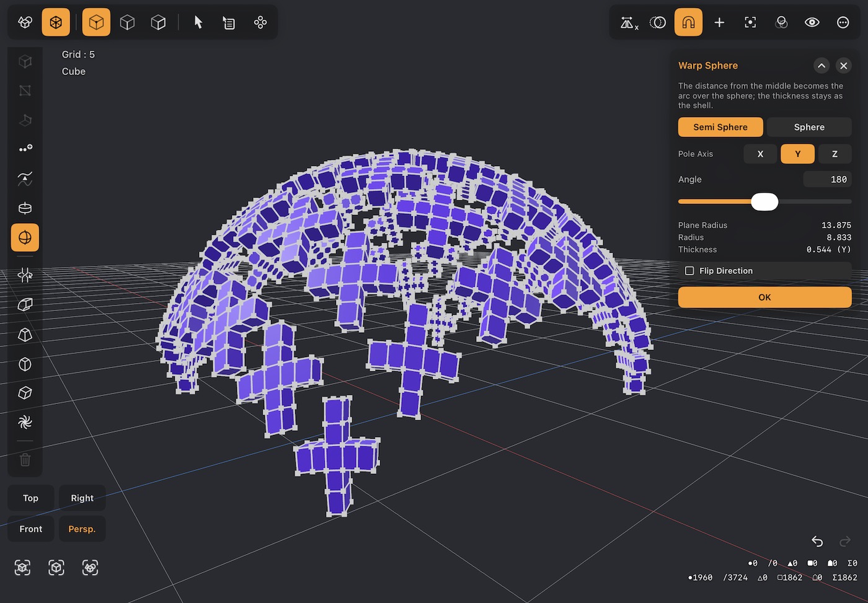Screen dimensions: 868x603
Task: Select the spiral twist tool
Action: coord(25,422)
